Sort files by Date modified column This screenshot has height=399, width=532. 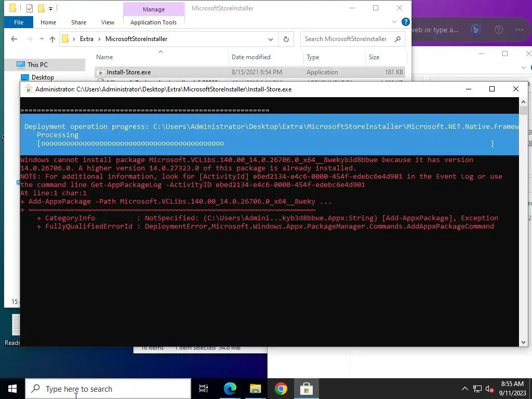click(x=251, y=57)
